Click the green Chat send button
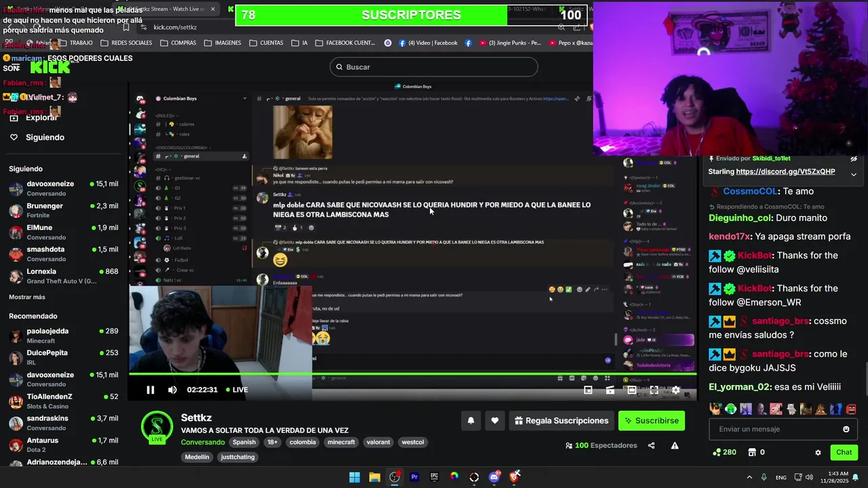Screen dimensions: 868x488 [844, 452]
